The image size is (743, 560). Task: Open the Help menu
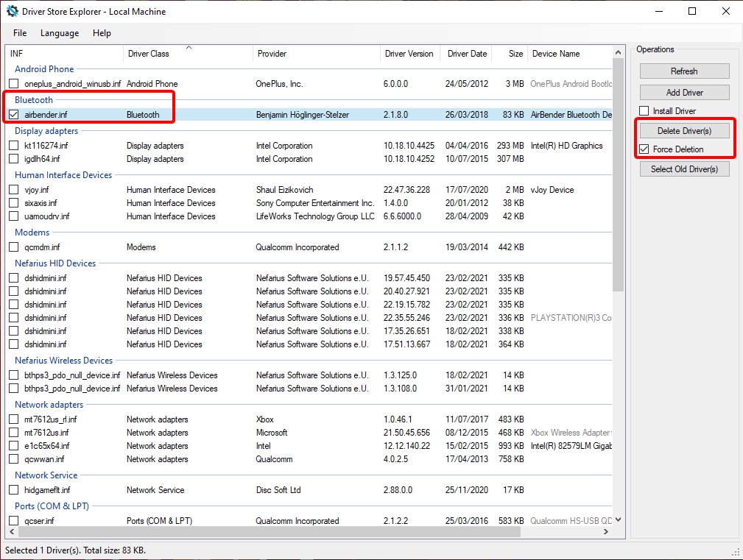[102, 33]
